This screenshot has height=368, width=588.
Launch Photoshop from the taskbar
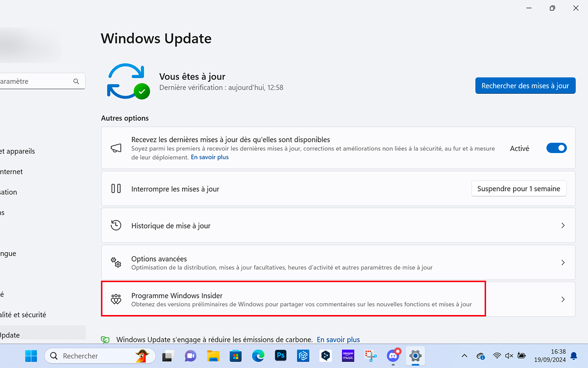(x=281, y=356)
